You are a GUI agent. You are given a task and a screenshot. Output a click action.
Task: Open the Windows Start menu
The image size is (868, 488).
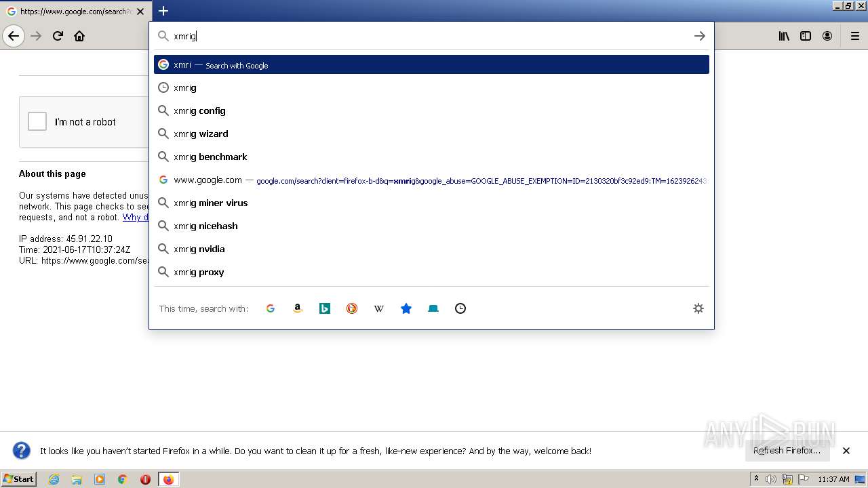tap(19, 479)
